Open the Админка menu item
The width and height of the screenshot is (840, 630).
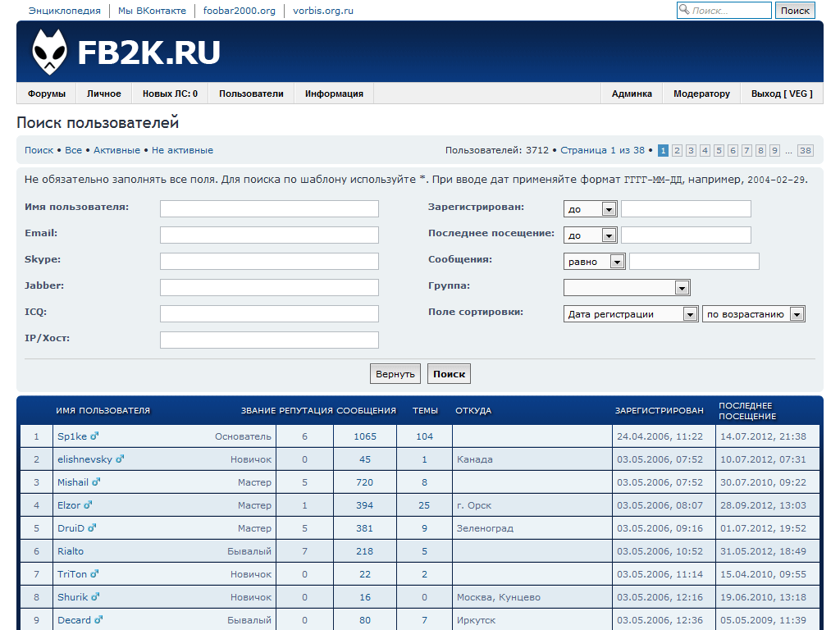[x=632, y=94]
